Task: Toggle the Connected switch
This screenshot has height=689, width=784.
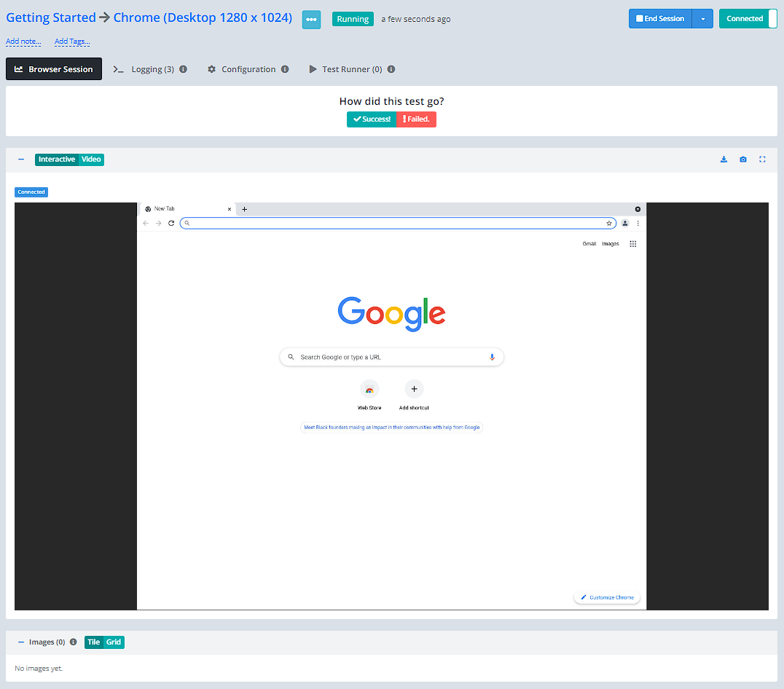Action: 748,18
